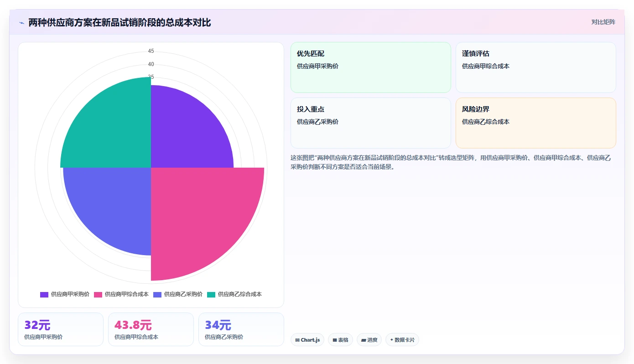Select the 43.8元 data card
Image resolution: width=634 pixels, height=364 pixels.
(151, 329)
